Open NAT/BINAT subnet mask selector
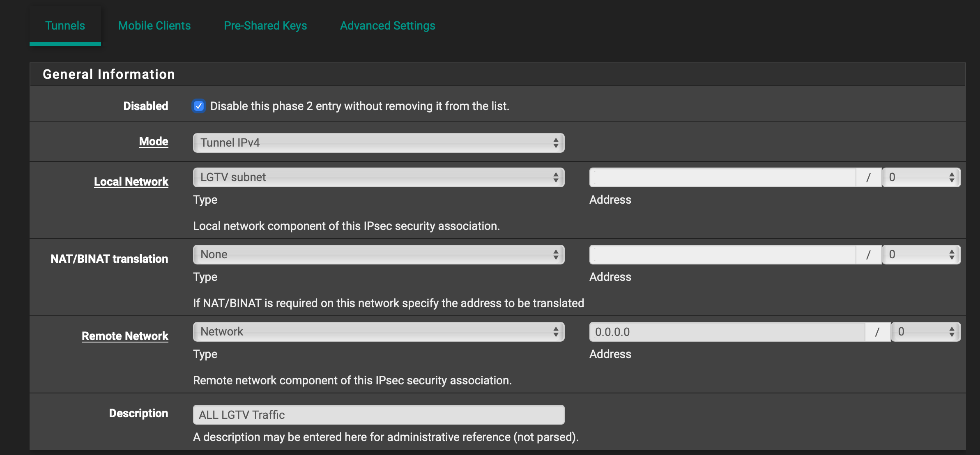This screenshot has height=455, width=980. (921, 255)
